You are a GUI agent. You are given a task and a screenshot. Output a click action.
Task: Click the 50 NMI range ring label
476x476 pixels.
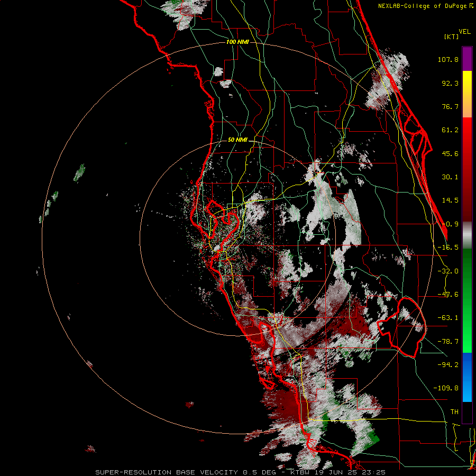coord(237,140)
